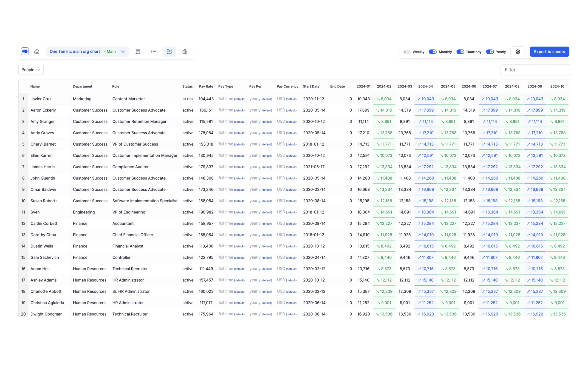Image resolution: width=588 pixels, height=368 pixels.
Task: Click Dwight Goodman's name
Action: click(46, 314)
